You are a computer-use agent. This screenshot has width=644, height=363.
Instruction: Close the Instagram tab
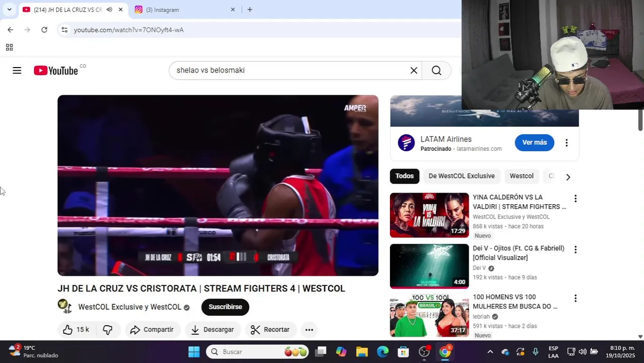click(233, 10)
